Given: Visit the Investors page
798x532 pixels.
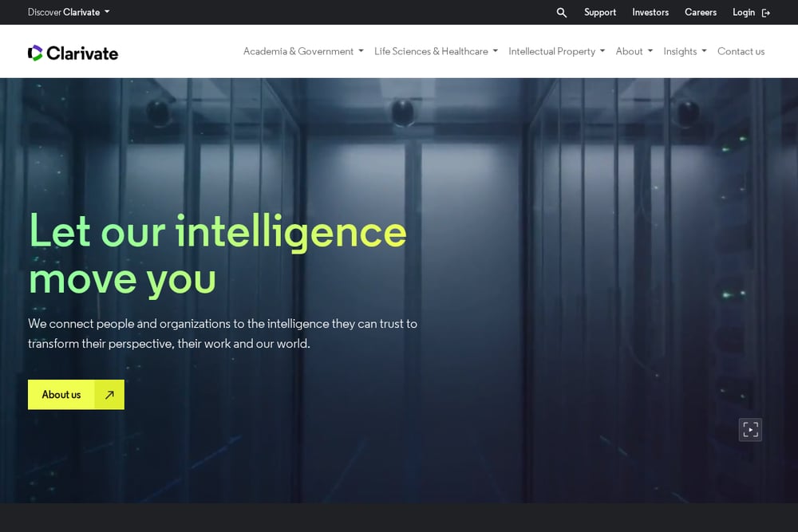Looking at the screenshot, I should click(650, 12).
